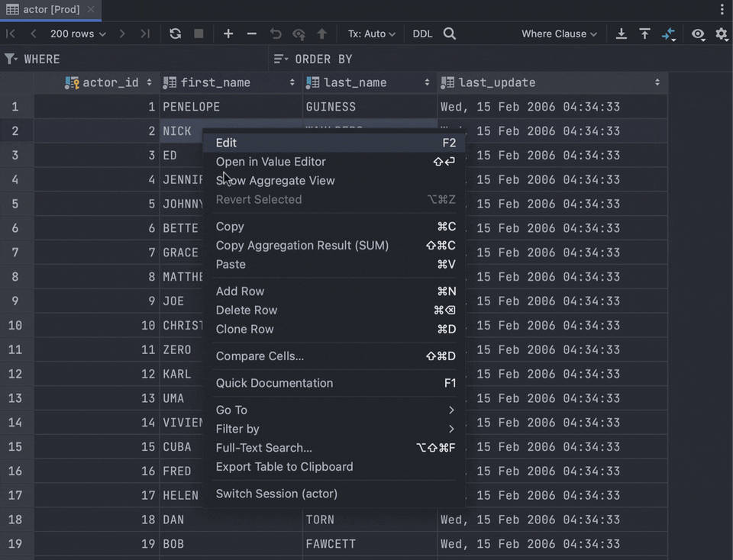
Task: Open the Tx: Auto transaction mode dropdown
Action: [x=372, y=34]
